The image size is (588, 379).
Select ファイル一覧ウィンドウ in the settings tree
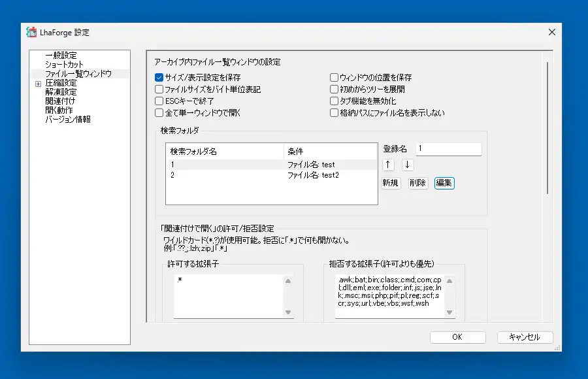(78, 74)
